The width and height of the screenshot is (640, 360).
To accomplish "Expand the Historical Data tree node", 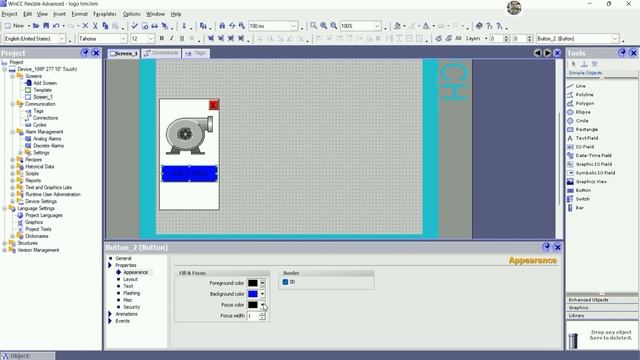I will pos(12,167).
